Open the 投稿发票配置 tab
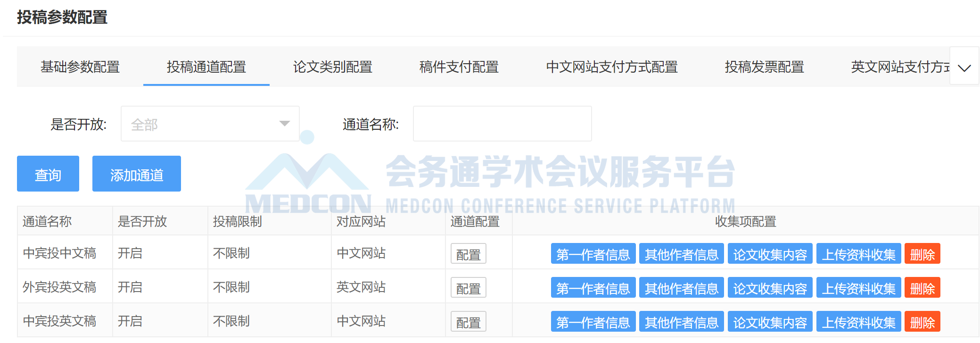Screen dimensions: 980x343 coord(764,67)
